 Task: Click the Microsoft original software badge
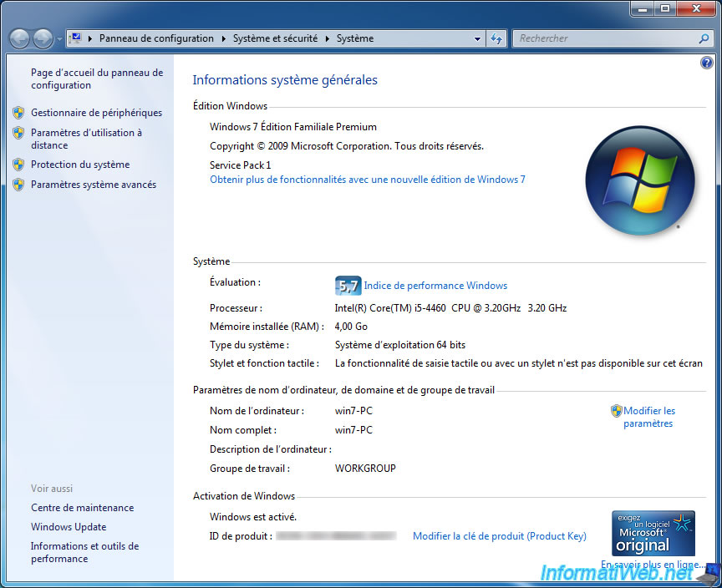[653, 533]
